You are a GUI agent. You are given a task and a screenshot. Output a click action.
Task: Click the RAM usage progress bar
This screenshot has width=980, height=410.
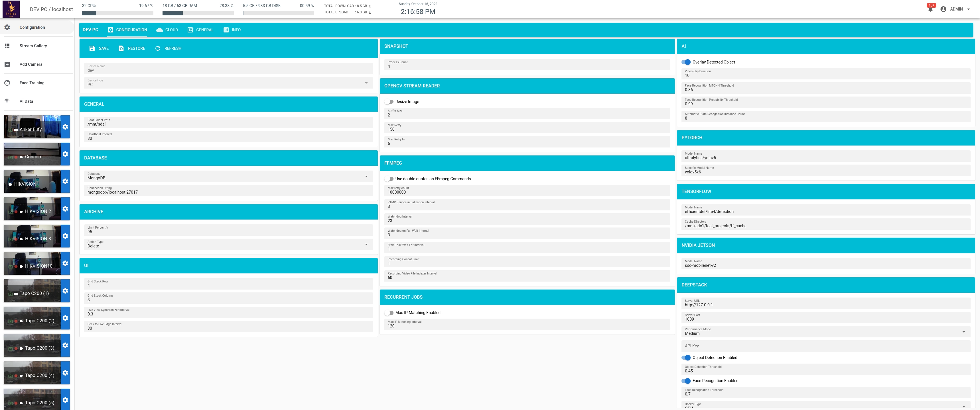pos(198,13)
